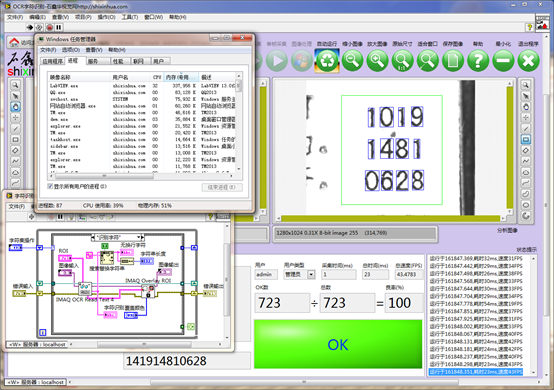
Task: Click the case structure's previous-case left arrow
Action: tap(93, 237)
